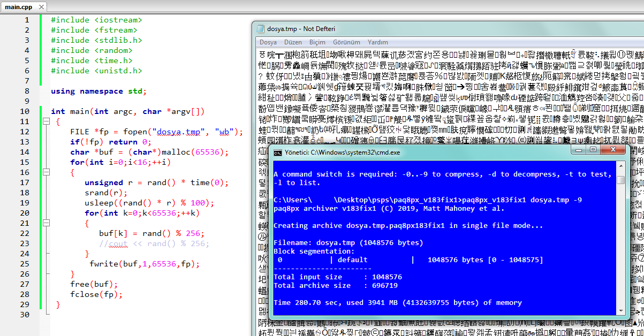
Task: Click the 'Time 280.70 sec' console line
Action: pos(398,302)
